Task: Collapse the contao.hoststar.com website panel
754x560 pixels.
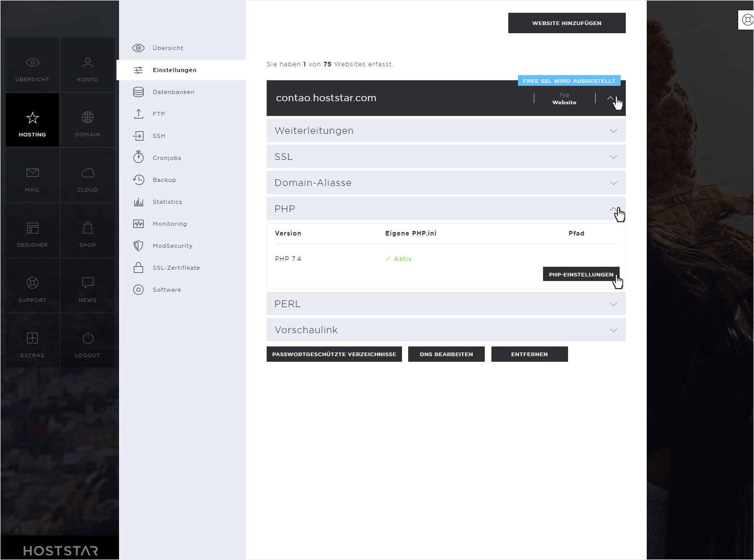Action: pos(610,98)
